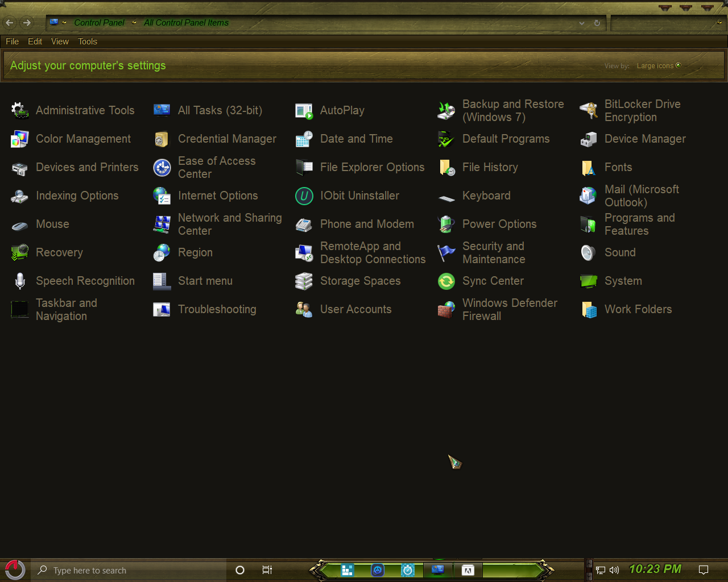
Task: Open Task View on the taskbar
Action: point(267,570)
